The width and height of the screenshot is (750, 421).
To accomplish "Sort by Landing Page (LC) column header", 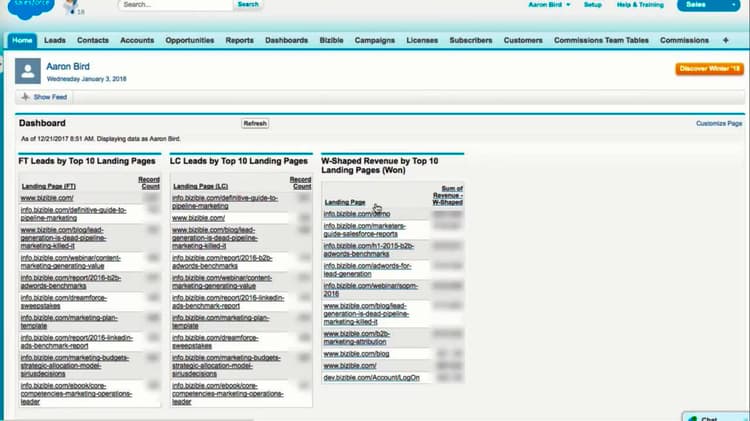I will [200, 186].
